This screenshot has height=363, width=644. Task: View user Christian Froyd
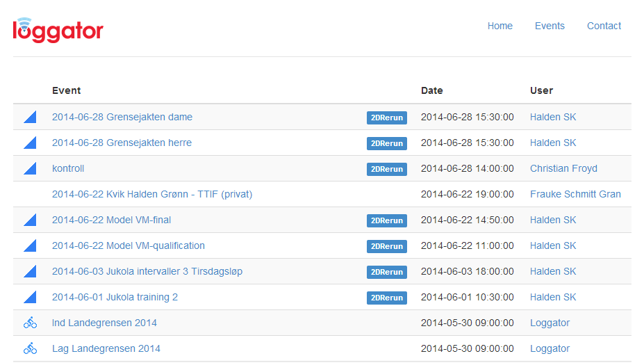click(563, 168)
